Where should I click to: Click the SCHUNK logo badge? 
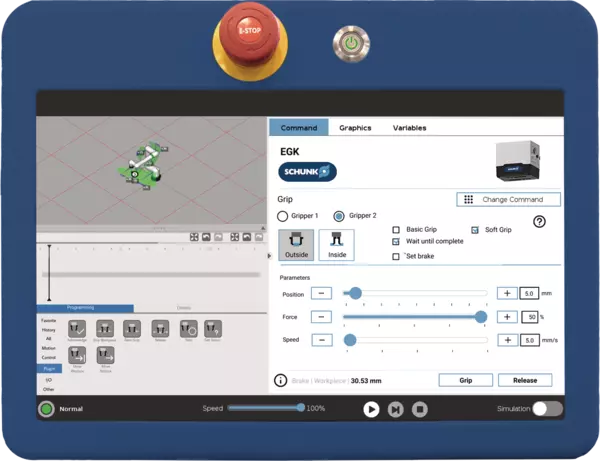tap(307, 171)
